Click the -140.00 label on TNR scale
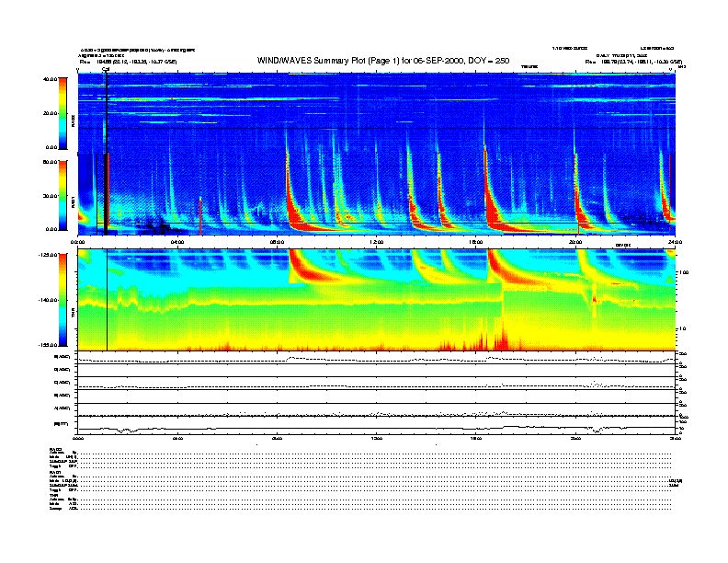 [x=48, y=300]
